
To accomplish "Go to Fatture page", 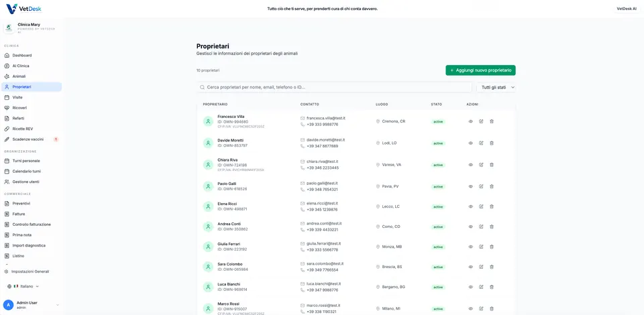I will click(x=32, y=214).
